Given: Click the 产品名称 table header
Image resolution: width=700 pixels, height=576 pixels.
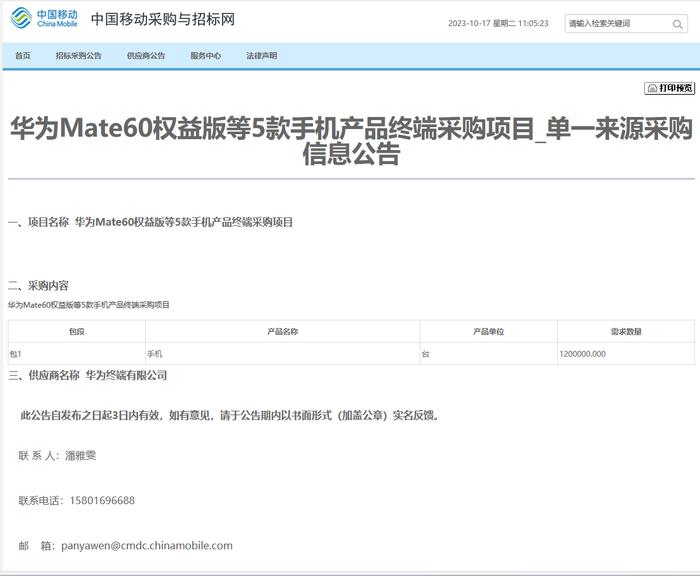Looking at the screenshot, I should (283, 331).
